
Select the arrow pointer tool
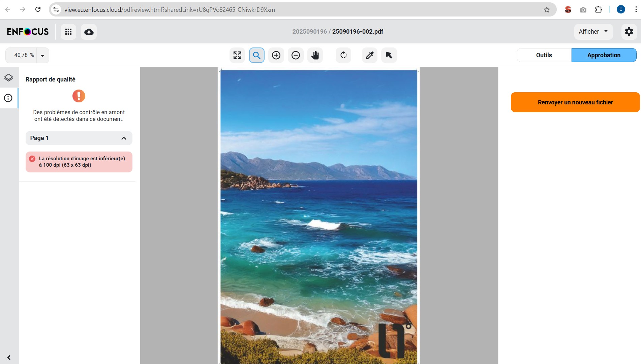[389, 55]
